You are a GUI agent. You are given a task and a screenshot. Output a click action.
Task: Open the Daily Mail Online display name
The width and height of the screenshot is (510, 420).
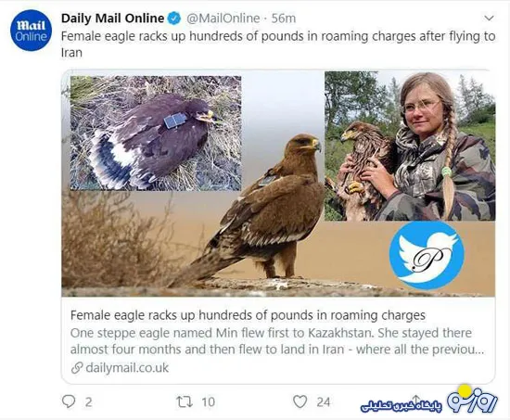click(x=112, y=19)
